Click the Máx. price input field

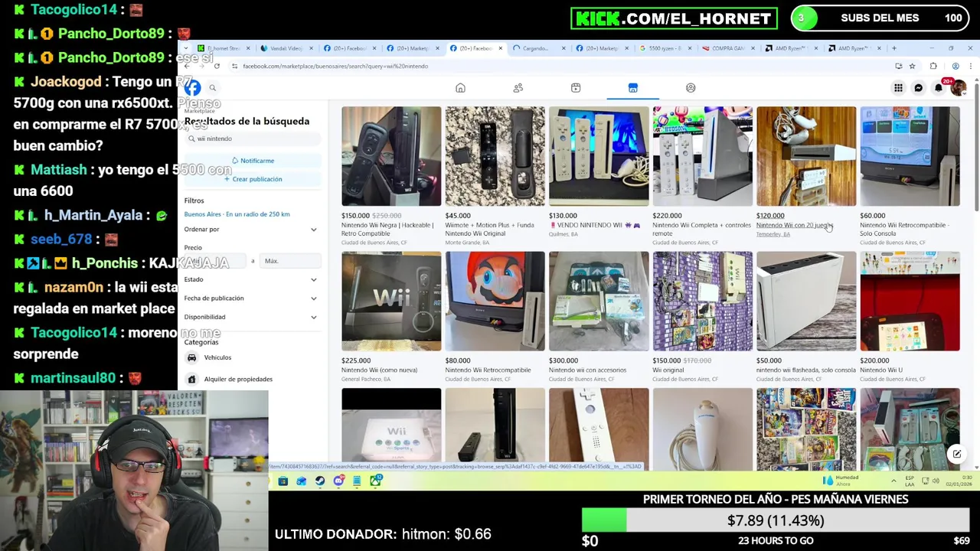pyautogui.click(x=290, y=261)
